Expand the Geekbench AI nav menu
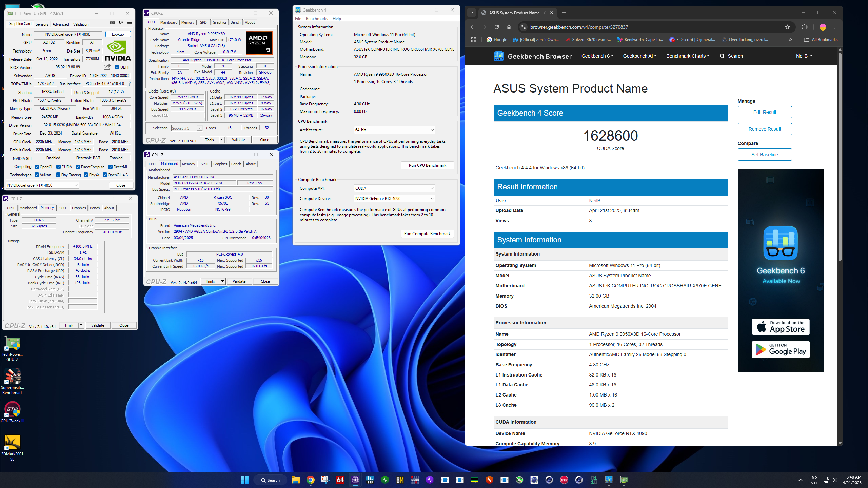This screenshot has height=488, width=868. pos(640,56)
